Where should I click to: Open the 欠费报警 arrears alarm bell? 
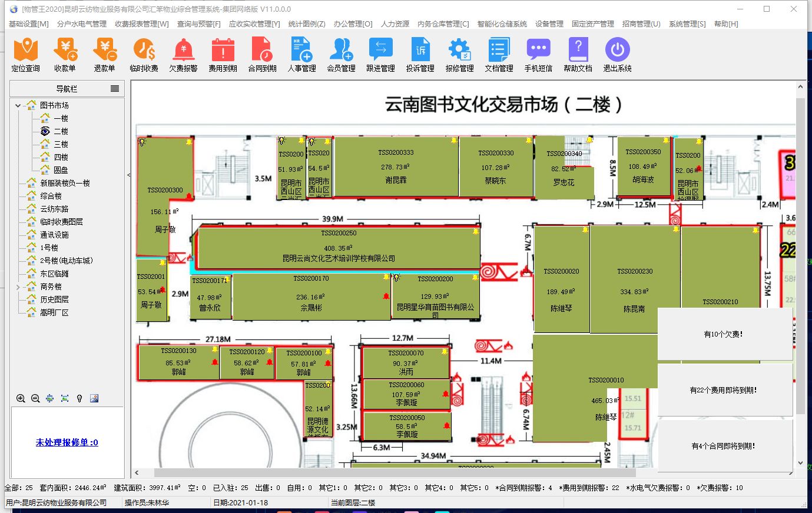(184, 55)
